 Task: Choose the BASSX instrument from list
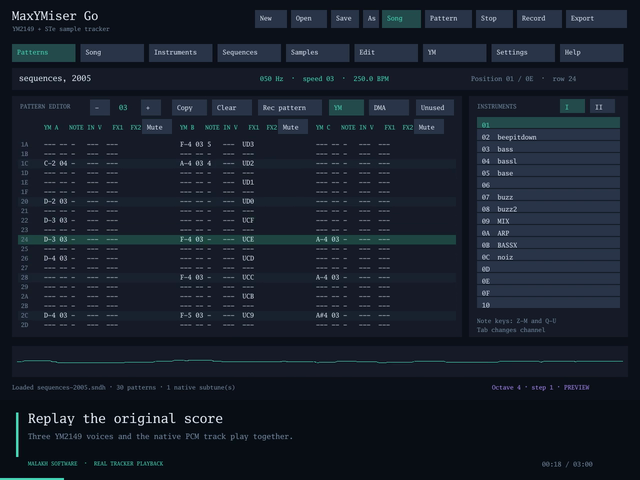[548, 245]
